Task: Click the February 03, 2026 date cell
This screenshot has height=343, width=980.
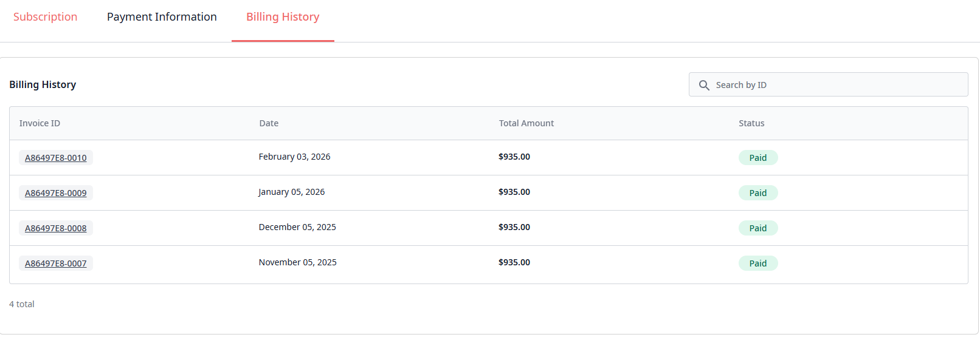Action: click(295, 157)
